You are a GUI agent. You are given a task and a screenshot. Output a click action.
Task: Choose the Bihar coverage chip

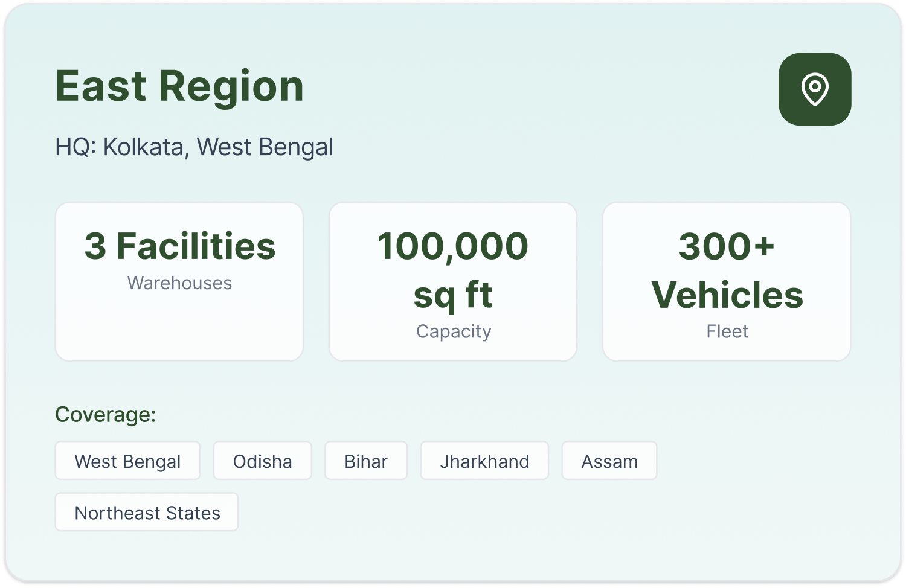pos(366,461)
